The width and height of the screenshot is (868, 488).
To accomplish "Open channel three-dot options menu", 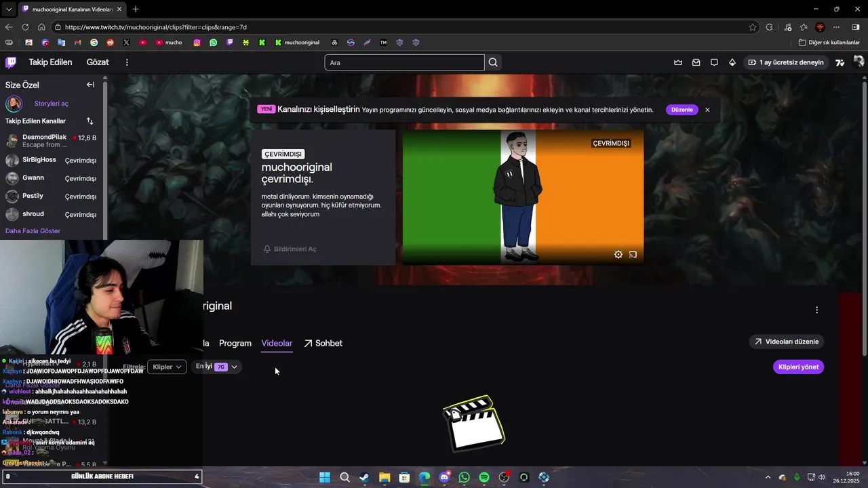I will pyautogui.click(x=816, y=310).
